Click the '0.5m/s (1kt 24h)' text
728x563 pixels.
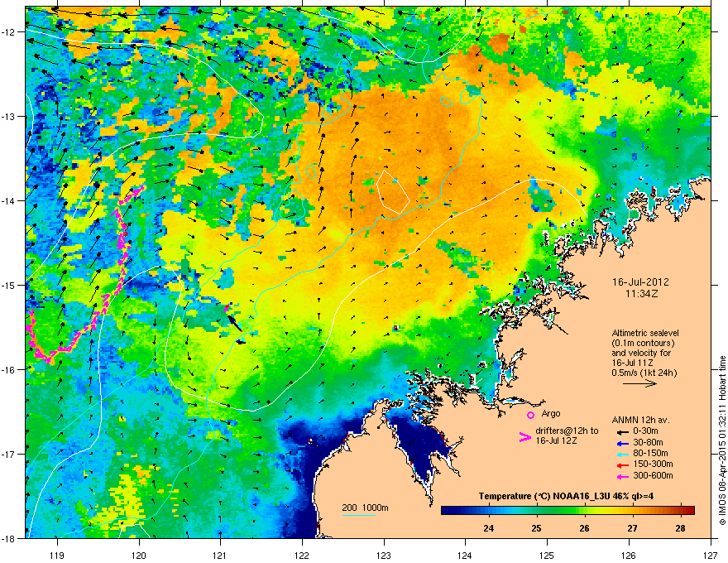pos(644,373)
